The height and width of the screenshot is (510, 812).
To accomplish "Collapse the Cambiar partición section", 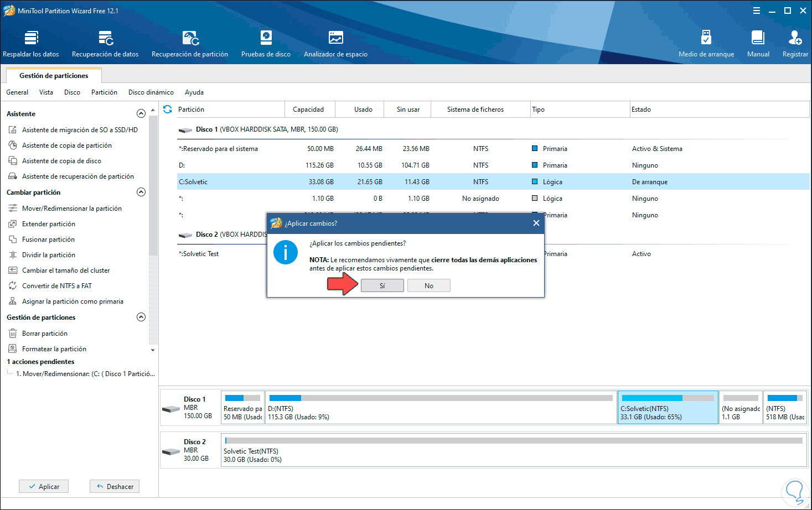I will [x=141, y=192].
